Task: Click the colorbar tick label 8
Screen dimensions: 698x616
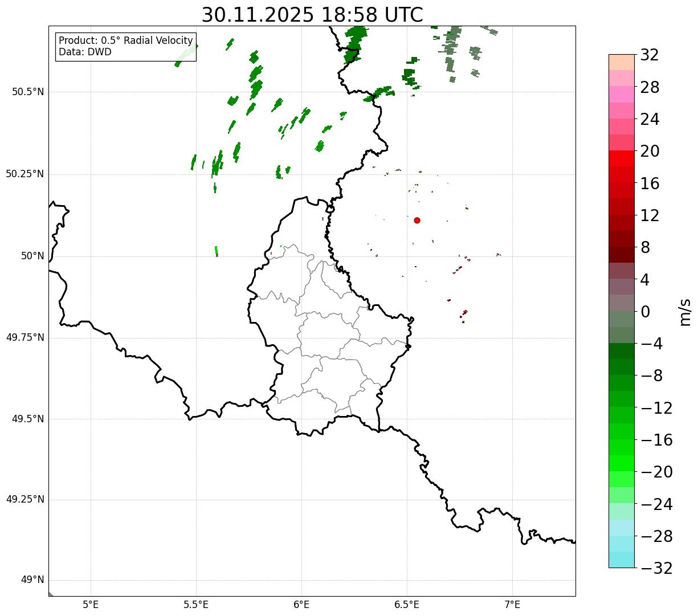Action: coord(645,248)
